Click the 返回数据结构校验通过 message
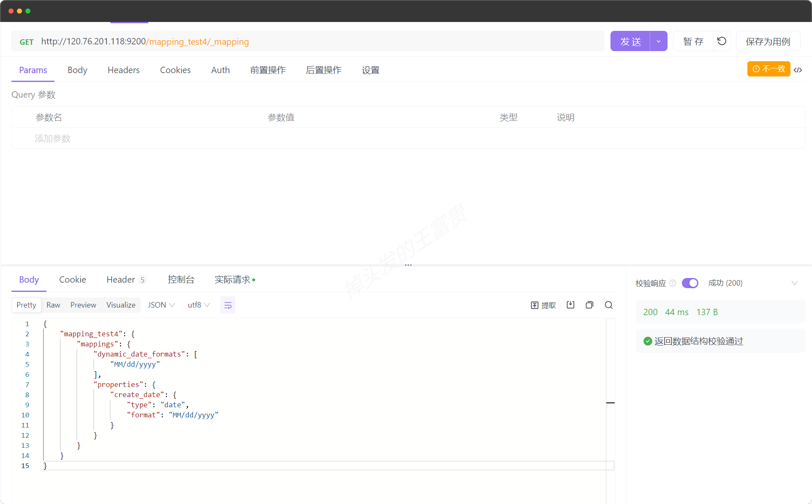812x504 pixels. (699, 341)
